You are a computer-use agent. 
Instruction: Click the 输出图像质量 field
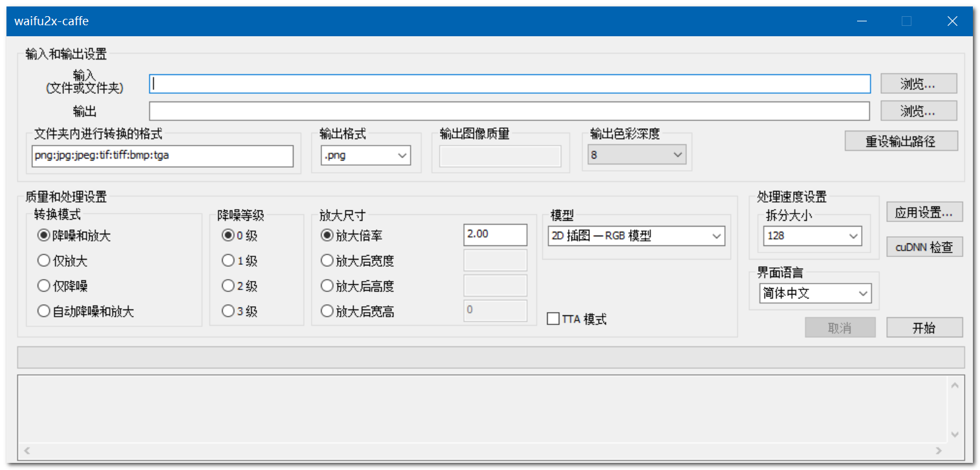[500, 156]
